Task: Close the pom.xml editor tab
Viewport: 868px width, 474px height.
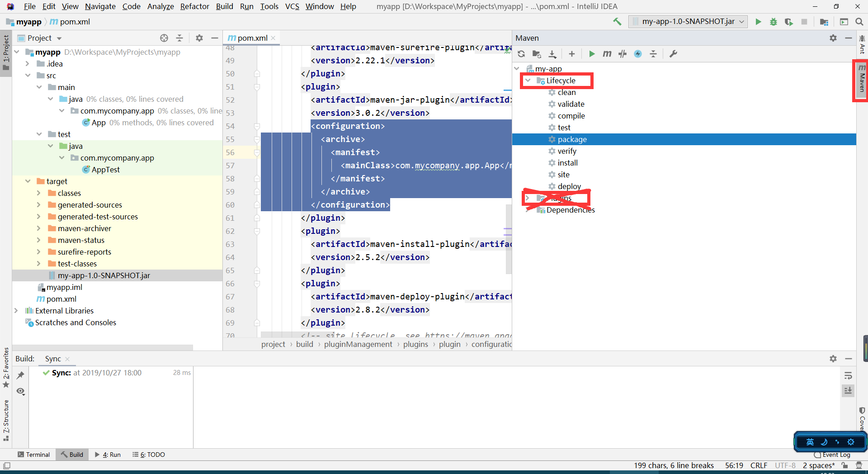Action: tap(273, 38)
